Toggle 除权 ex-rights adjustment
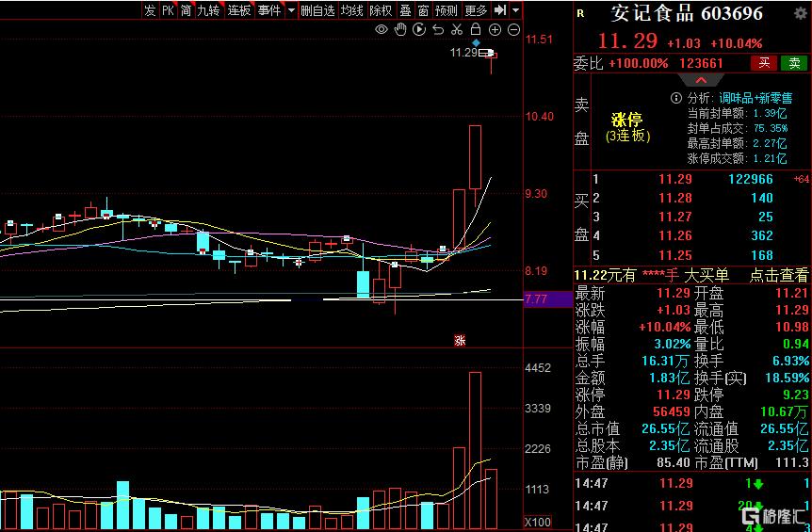 click(x=382, y=10)
